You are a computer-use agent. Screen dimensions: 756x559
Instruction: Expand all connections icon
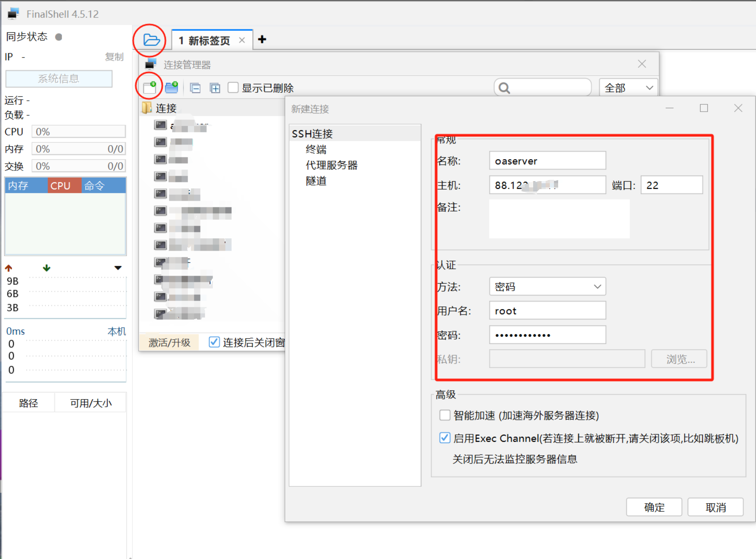tap(215, 88)
